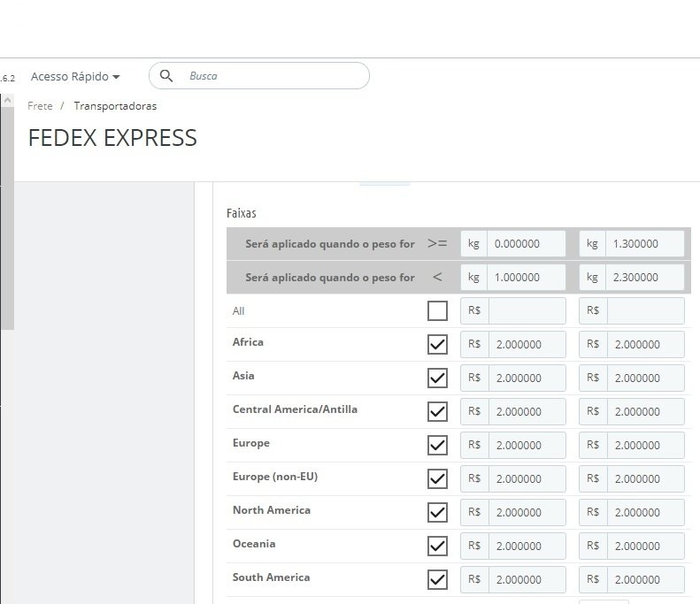Click the South America zone label
700x604 pixels.
[271, 577]
